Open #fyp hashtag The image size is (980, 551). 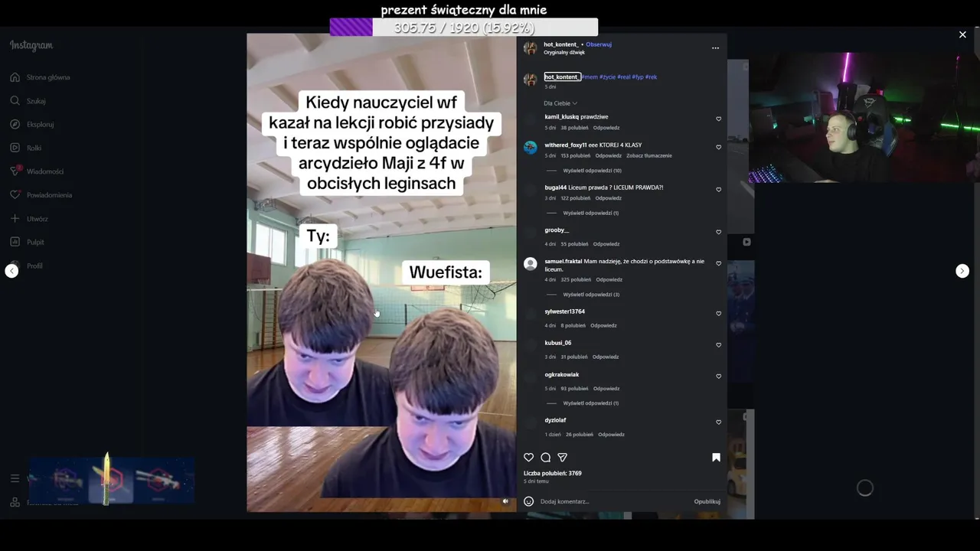[x=638, y=77]
